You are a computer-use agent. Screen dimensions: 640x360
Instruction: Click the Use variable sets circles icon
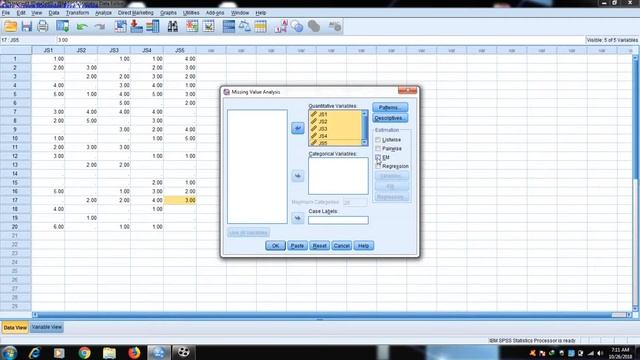(x=297, y=27)
